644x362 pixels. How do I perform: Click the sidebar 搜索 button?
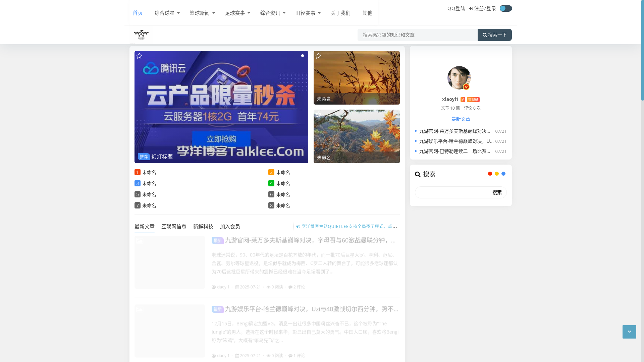click(497, 193)
